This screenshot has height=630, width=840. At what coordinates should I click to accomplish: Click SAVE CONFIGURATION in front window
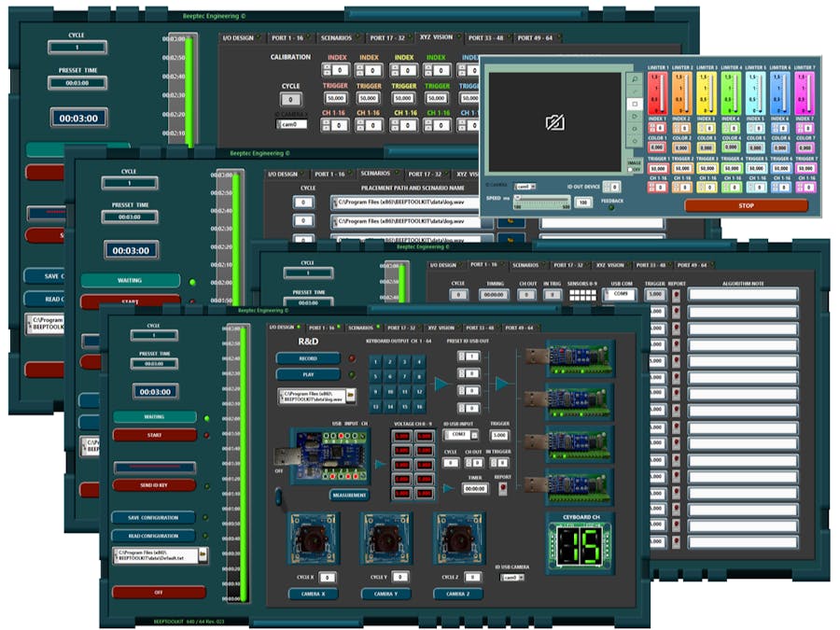[153, 518]
